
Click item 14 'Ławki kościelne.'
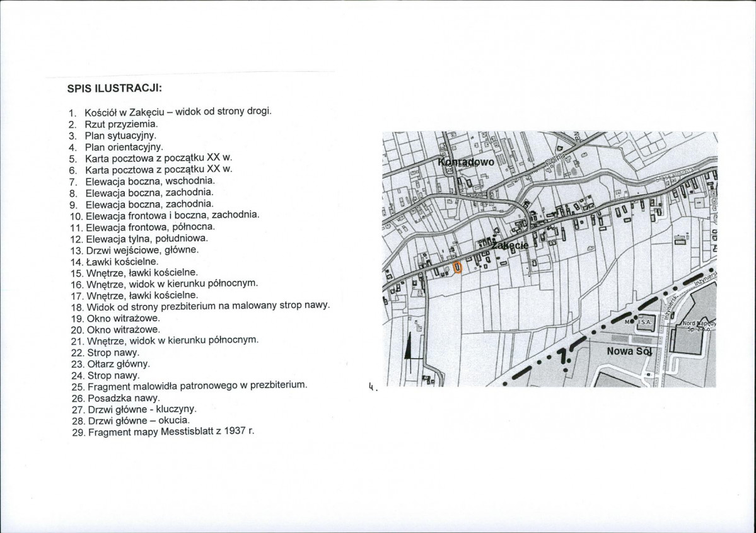[122, 262]
